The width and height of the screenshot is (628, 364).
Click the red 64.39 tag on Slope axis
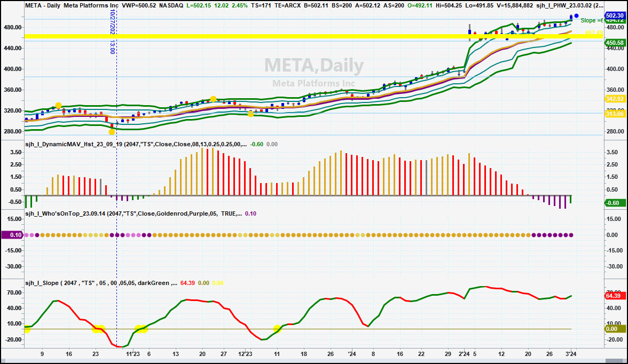click(x=615, y=296)
